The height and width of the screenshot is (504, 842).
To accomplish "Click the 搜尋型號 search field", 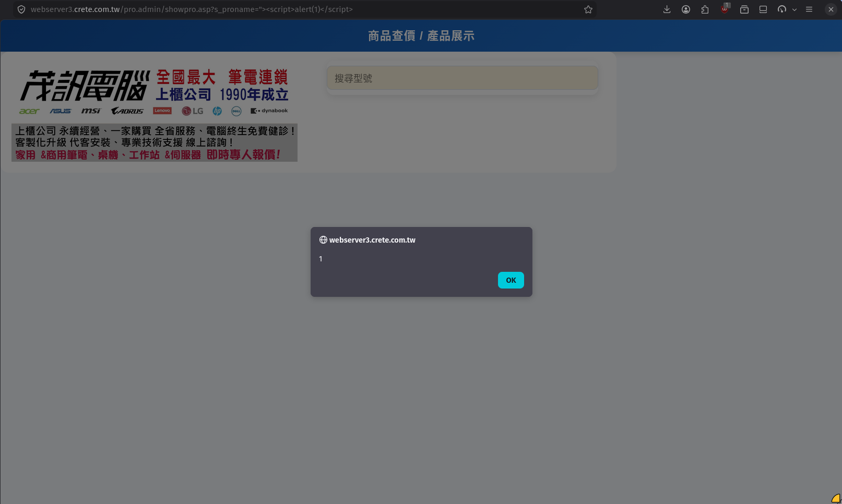I will (462, 78).
